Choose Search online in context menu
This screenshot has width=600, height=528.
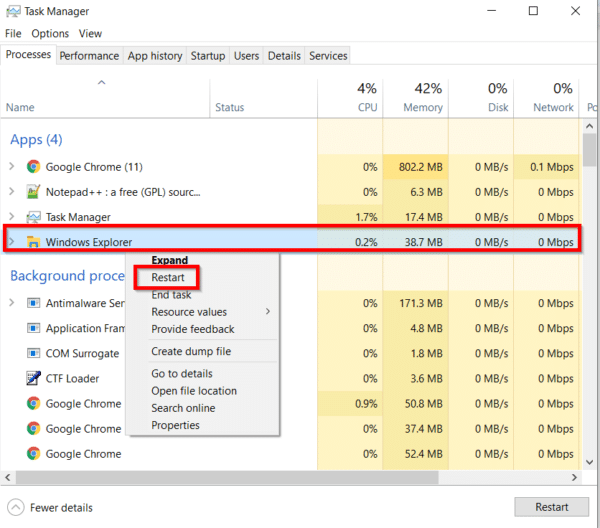[x=183, y=408]
